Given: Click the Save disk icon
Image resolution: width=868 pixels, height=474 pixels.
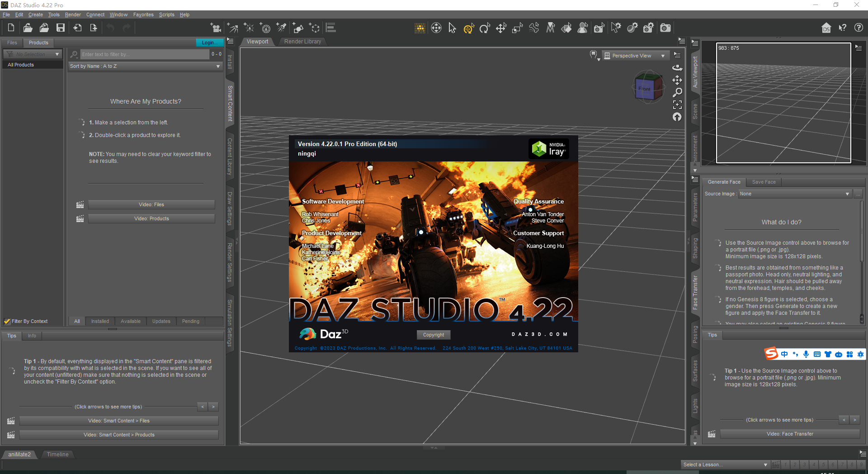Looking at the screenshot, I should 60,28.
